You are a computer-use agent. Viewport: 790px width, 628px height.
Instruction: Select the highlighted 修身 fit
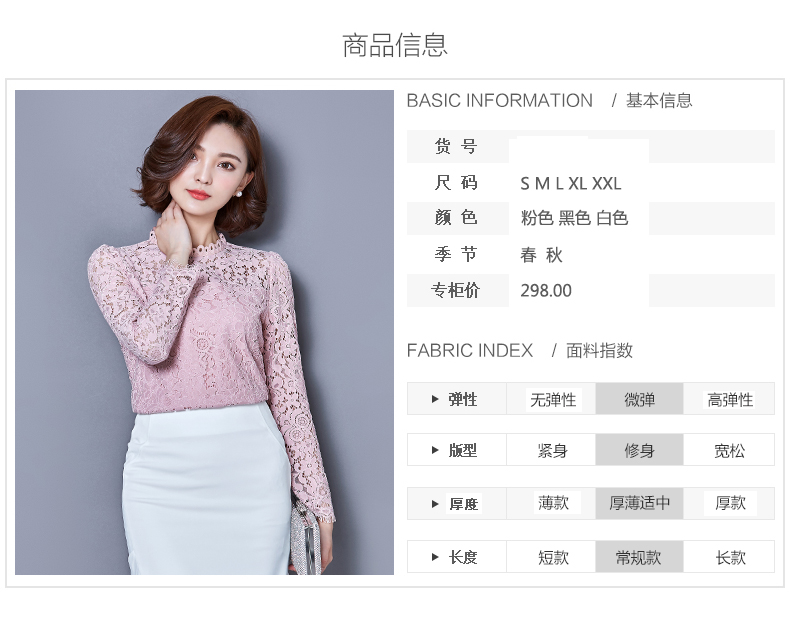pos(639,450)
